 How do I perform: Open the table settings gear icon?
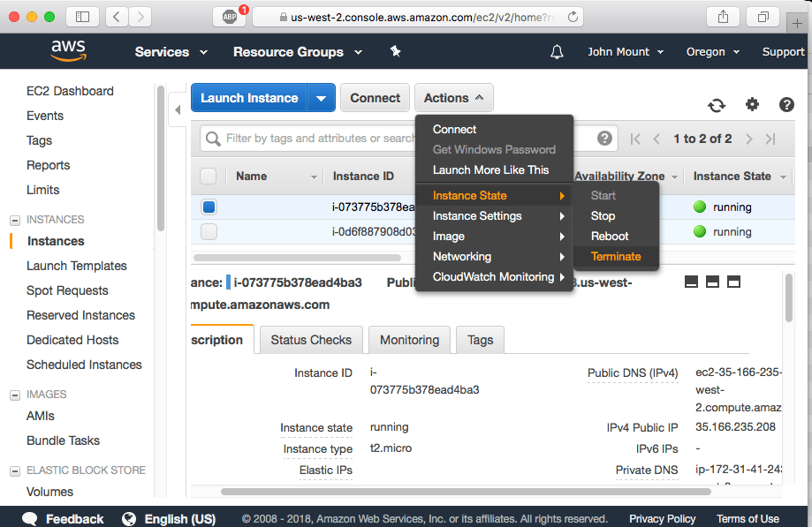[752, 104]
